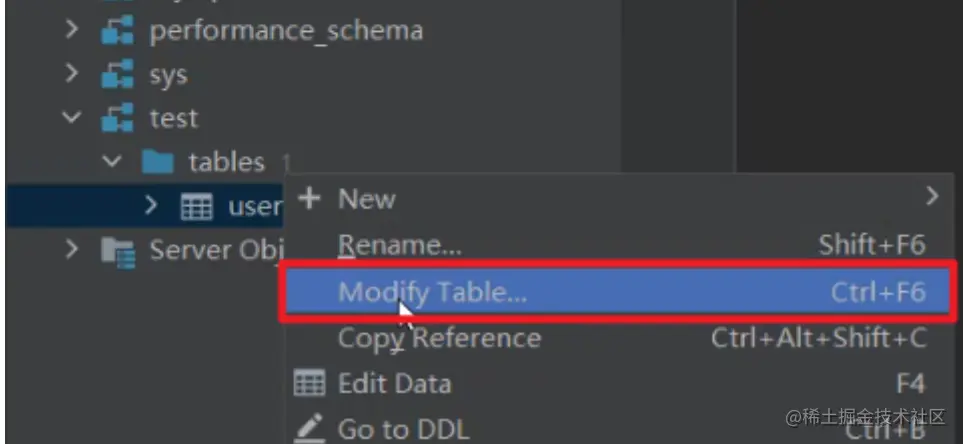Click the Server Objects folder icon
Image resolution: width=963 pixels, height=444 pixels.
(118, 251)
